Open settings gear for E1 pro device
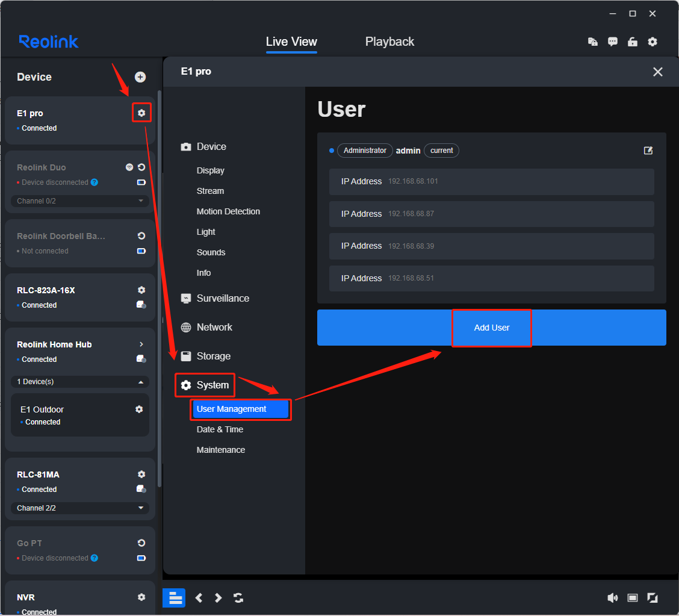This screenshot has height=616, width=679. [x=141, y=113]
